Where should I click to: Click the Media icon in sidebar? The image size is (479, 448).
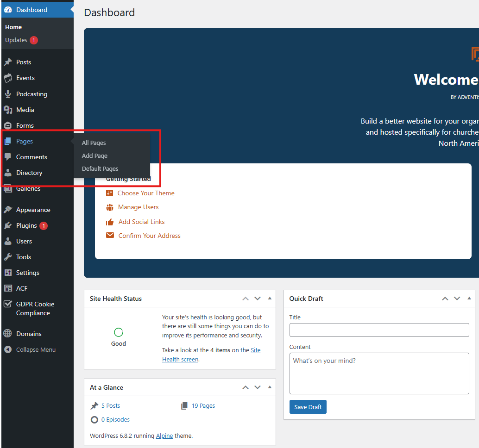coord(8,110)
